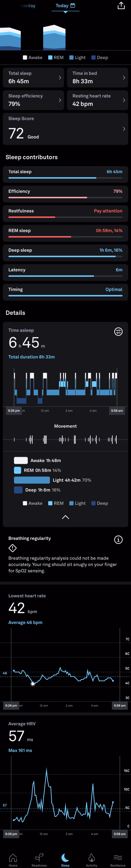131x868 pixels.
Task: Open the Sleep Score 72 Good card
Action: (x=65, y=129)
